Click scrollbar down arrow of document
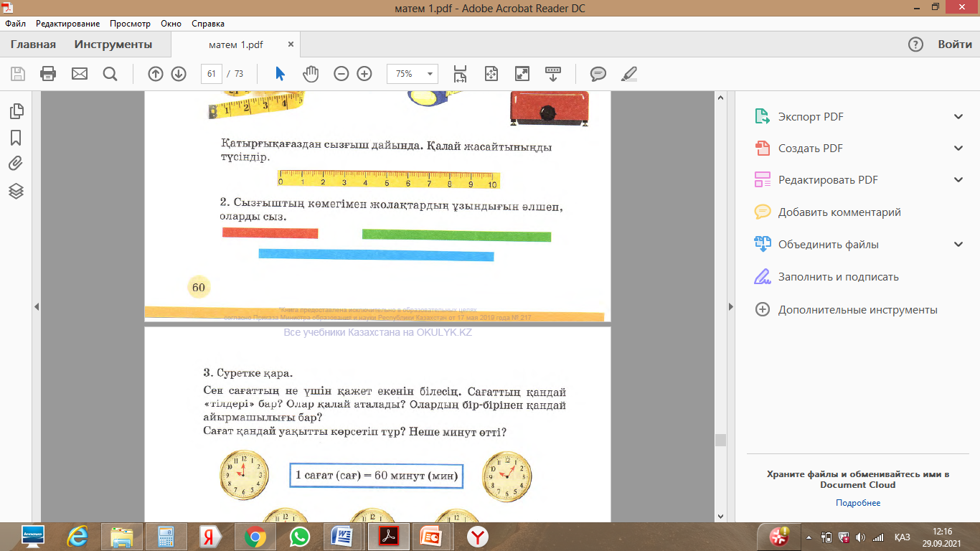Image resolution: width=980 pixels, height=551 pixels. (x=720, y=517)
